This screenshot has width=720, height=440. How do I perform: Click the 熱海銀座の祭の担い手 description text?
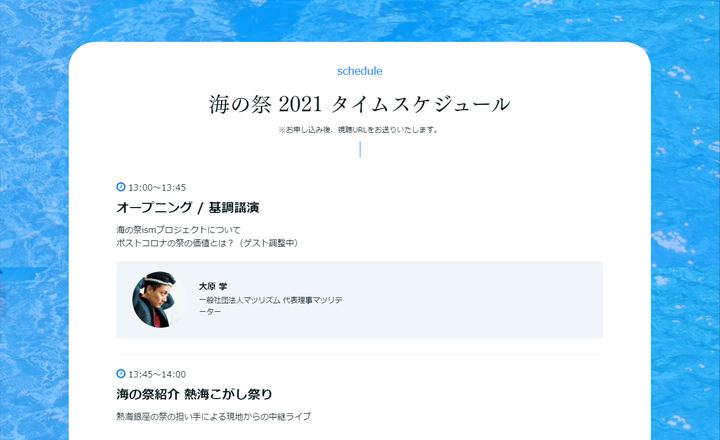pyautogui.click(x=214, y=417)
